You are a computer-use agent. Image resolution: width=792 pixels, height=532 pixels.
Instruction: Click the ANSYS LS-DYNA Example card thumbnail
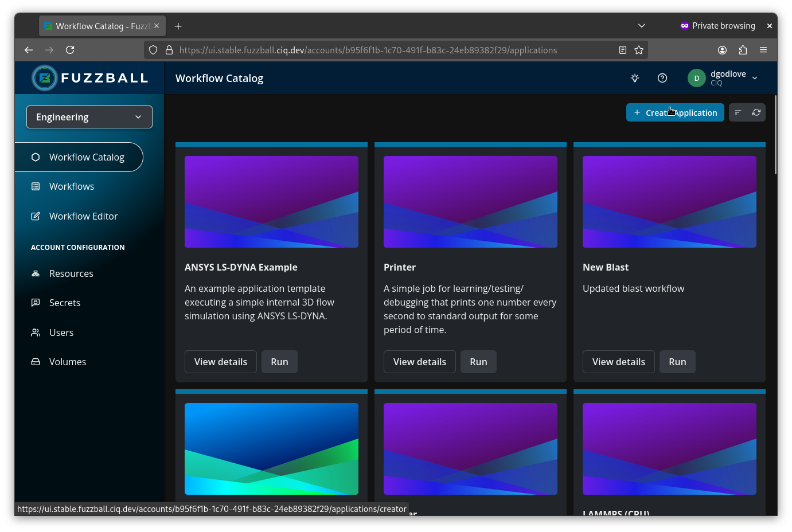271,202
